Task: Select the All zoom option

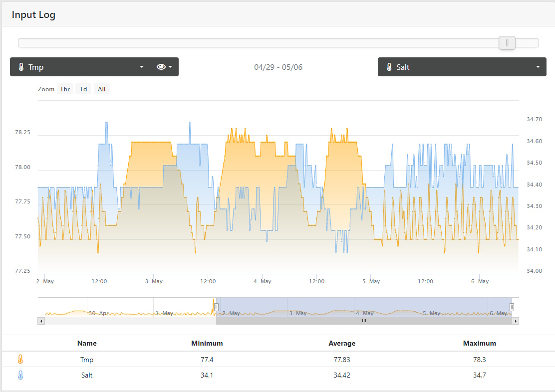Action: click(101, 89)
